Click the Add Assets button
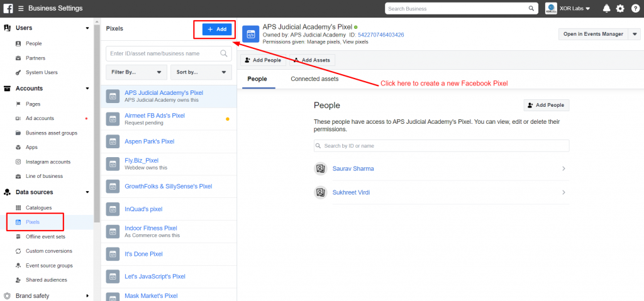The image size is (644, 301). (x=313, y=60)
